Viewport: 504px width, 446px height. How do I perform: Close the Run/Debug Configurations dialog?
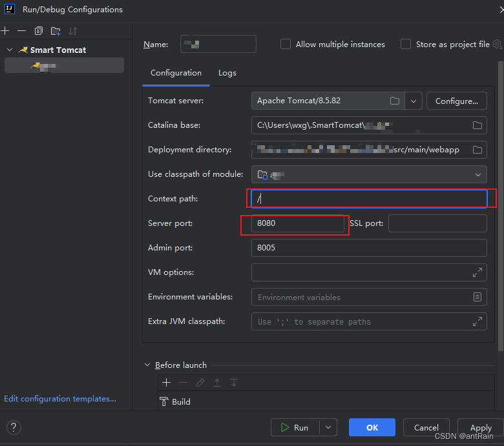pyautogui.click(x=501, y=10)
